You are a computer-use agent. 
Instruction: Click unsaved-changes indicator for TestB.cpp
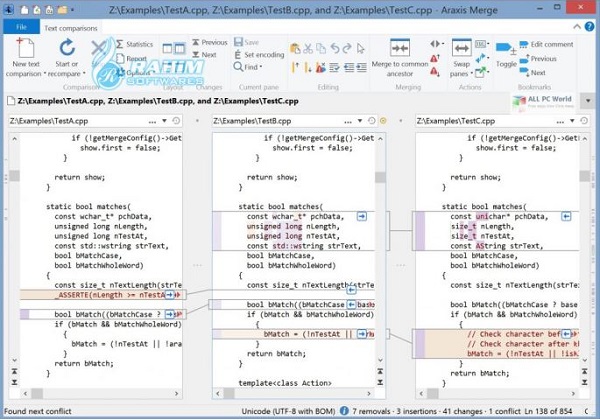tap(383, 121)
